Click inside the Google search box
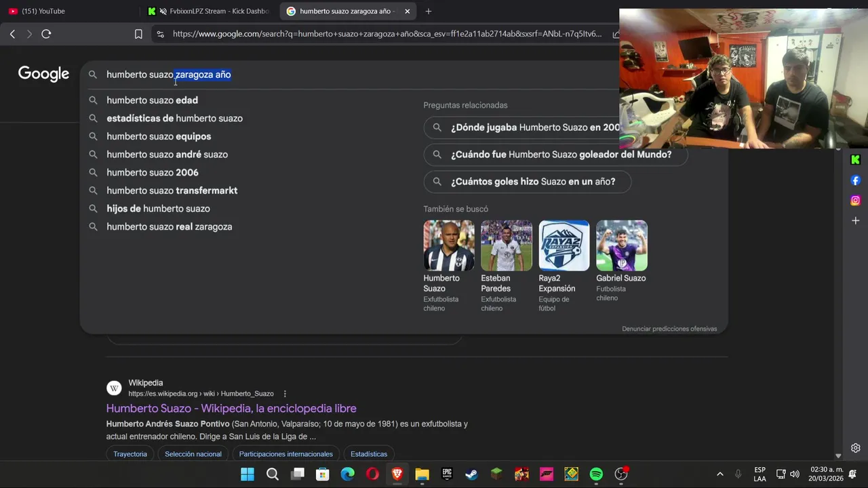The height and width of the screenshot is (488, 868). [x=353, y=75]
